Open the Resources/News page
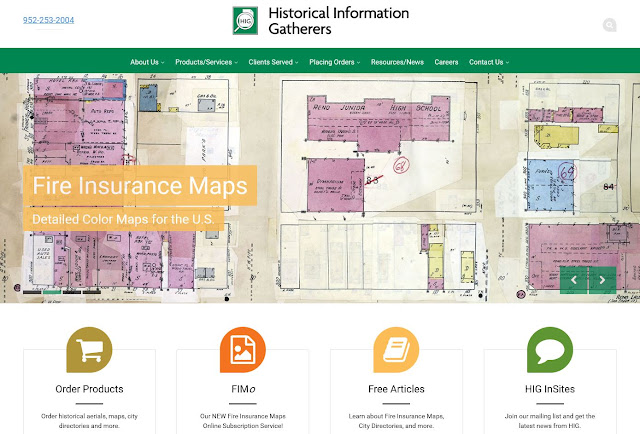Viewport: 640px width, 434px height. (397, 62)
